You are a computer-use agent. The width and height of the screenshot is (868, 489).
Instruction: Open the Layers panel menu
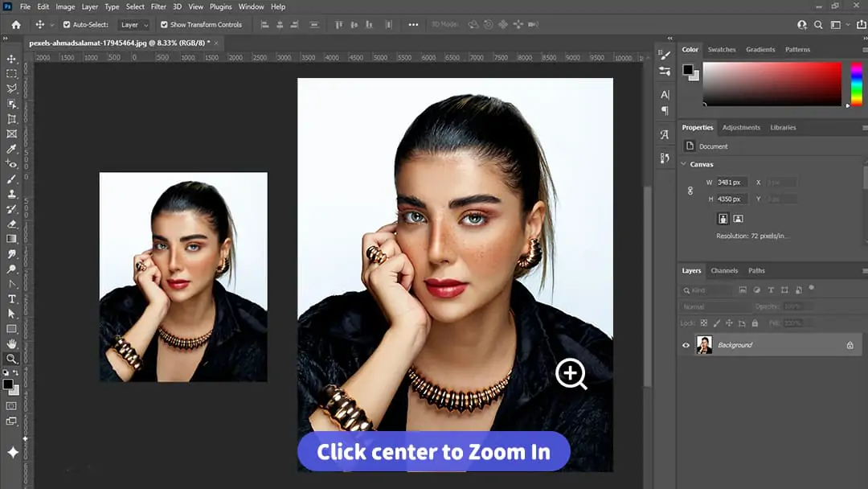click(865, 271)
